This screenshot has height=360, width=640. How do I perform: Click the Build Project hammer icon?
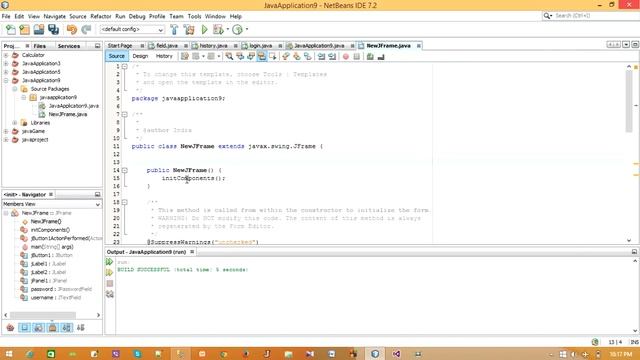click(x=174, y=29)
